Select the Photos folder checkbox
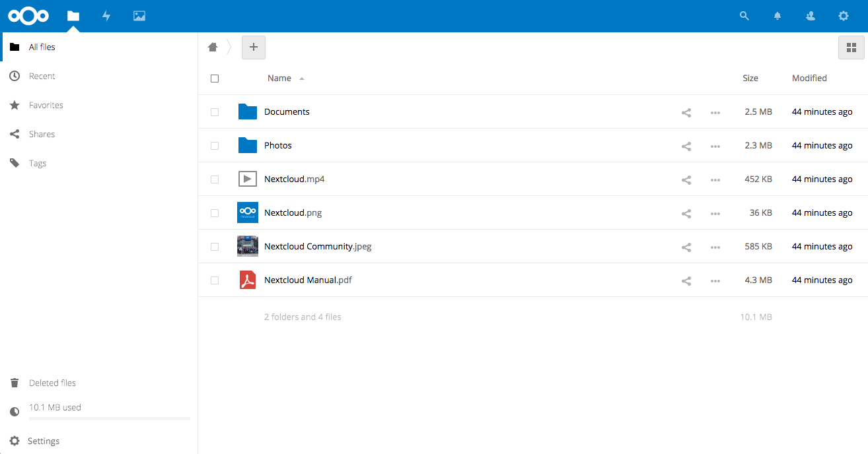Screen dimensions: 868x454 pos(215,146)
